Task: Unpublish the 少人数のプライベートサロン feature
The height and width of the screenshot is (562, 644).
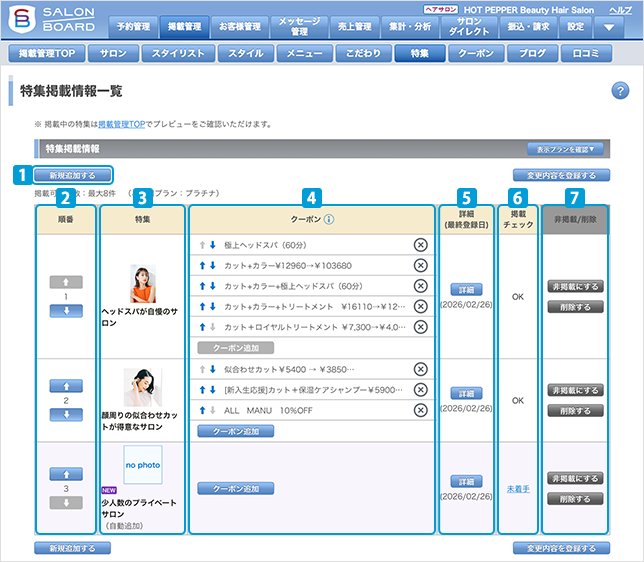Action: pyautogui.click(x=575, y=478)
